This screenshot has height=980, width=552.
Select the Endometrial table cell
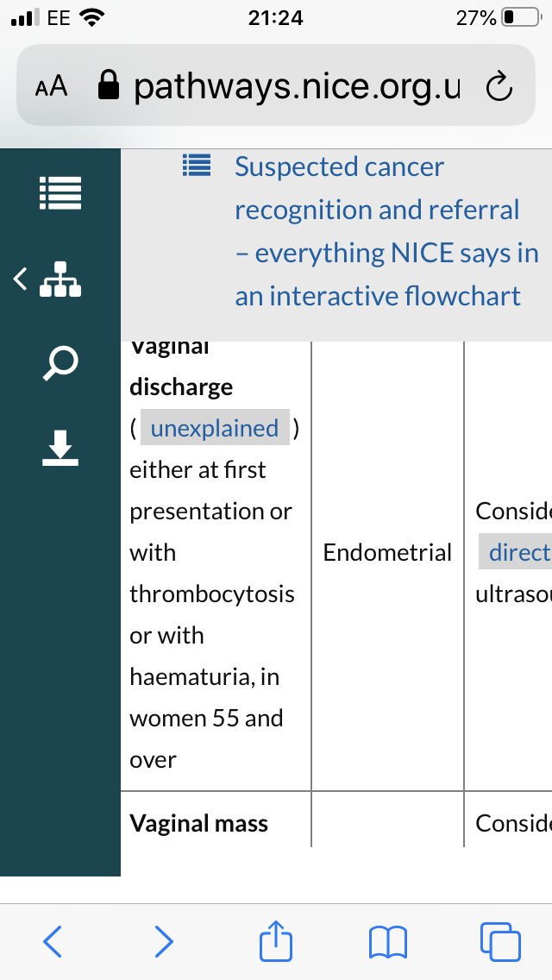(x=387, y=552)
